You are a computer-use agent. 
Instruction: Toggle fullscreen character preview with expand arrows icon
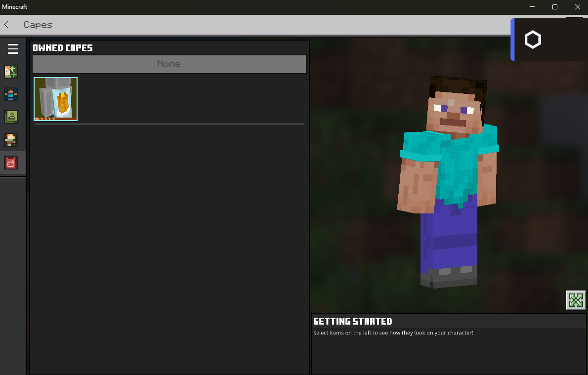[x=576, y=300]
